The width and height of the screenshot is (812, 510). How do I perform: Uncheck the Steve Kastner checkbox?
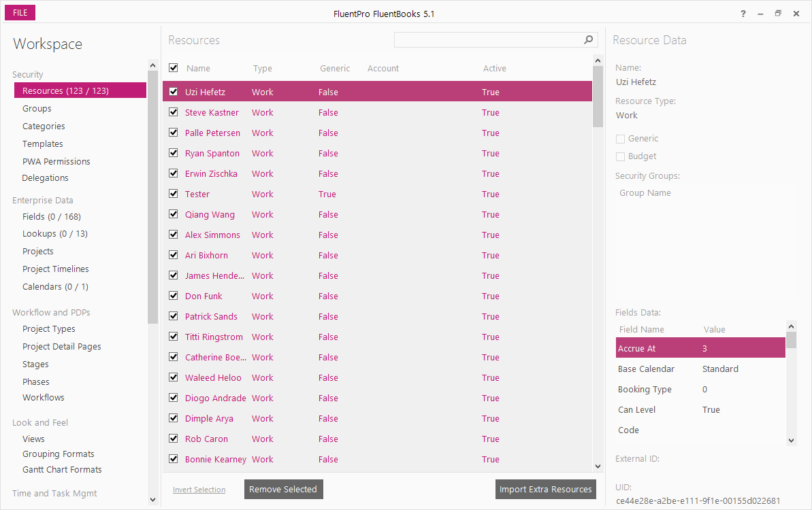174,112
